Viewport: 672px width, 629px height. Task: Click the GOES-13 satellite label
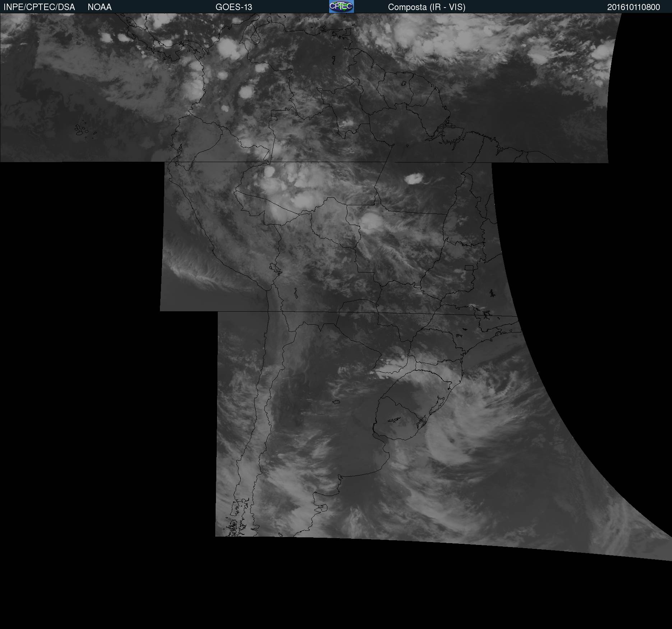[234, 7]
